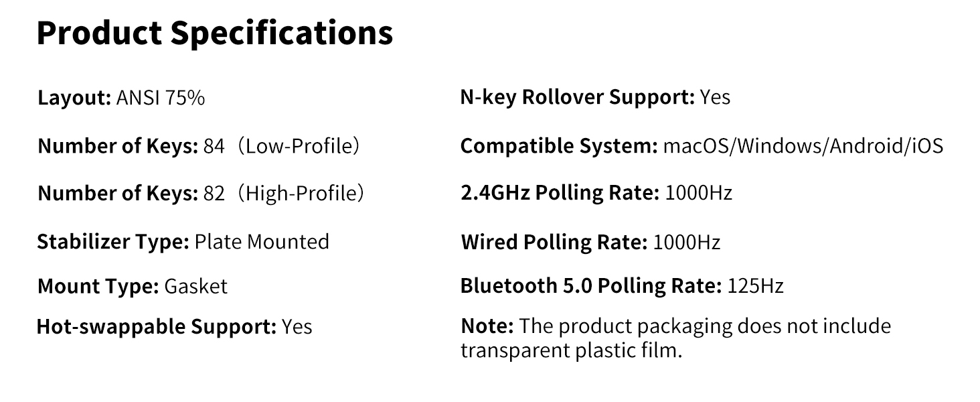Click the Gasket value
The height and width of the screenshot is (402, 980).
[195, 287]
